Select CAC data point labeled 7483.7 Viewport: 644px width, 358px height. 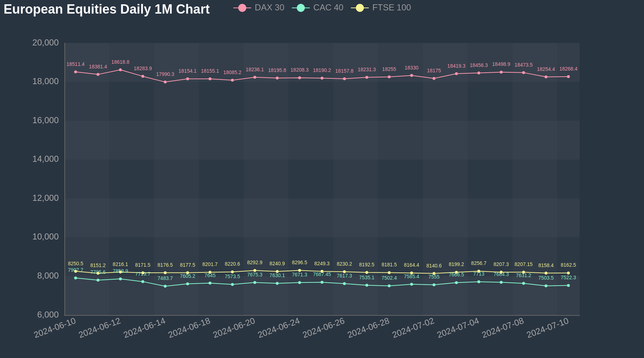pos(165,286)
